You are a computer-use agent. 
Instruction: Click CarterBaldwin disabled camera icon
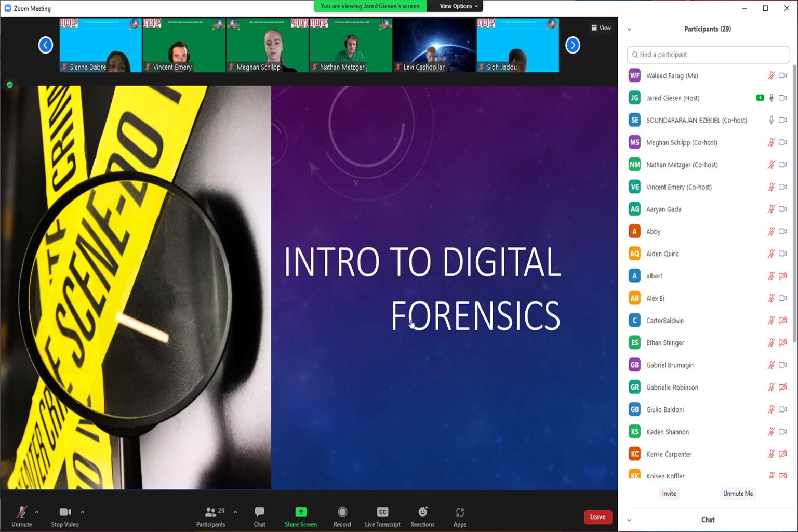point(783,321)
